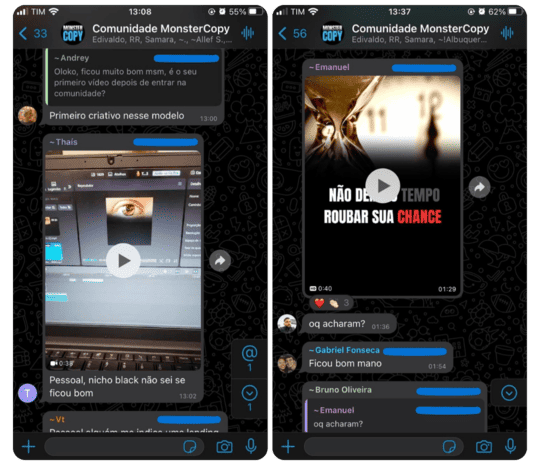Viewport: 540px width, 465px height.
Task: Forward Thaís's video with the share arrow
Action: point(220,261)
